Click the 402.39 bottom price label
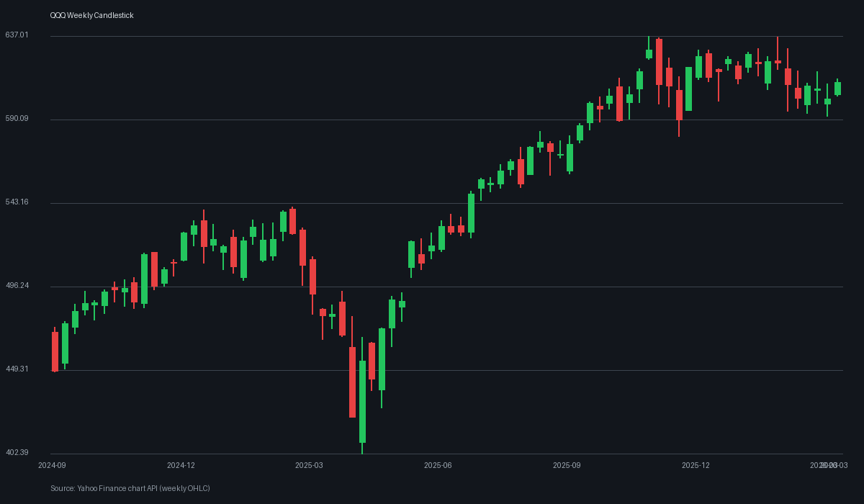Viewport: 864px width, 504px height. (17, 453)
